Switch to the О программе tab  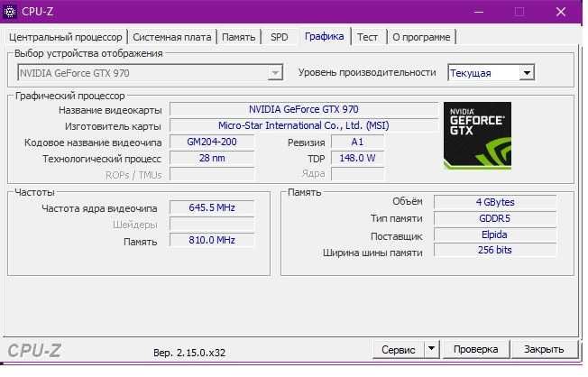421,37
